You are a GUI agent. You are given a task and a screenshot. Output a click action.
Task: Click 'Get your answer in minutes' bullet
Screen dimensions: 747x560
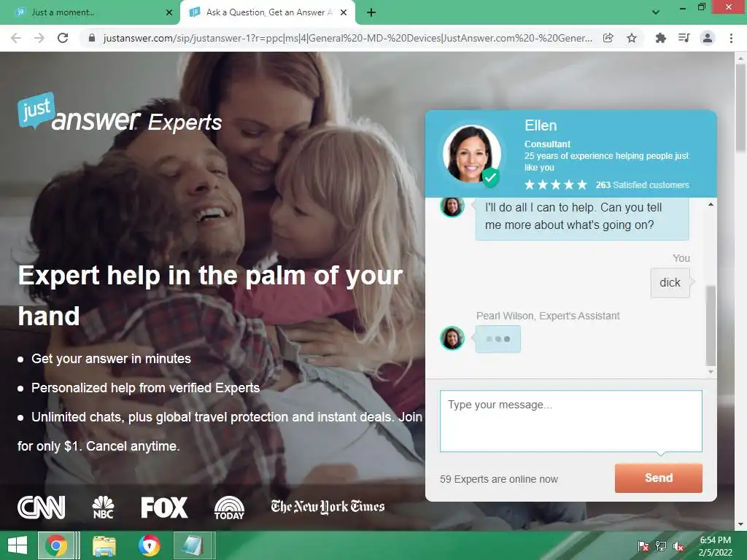point(111,359)
